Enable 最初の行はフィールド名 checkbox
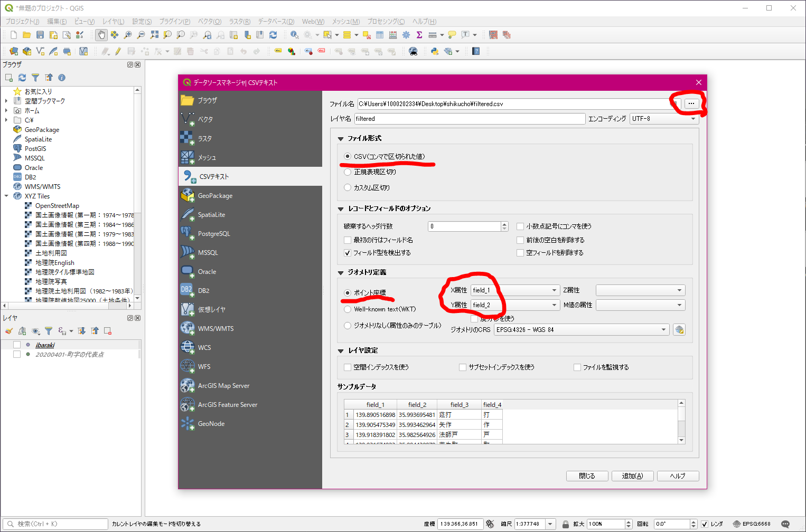This screenshot has height=532, width=806. tap(348, 240)
